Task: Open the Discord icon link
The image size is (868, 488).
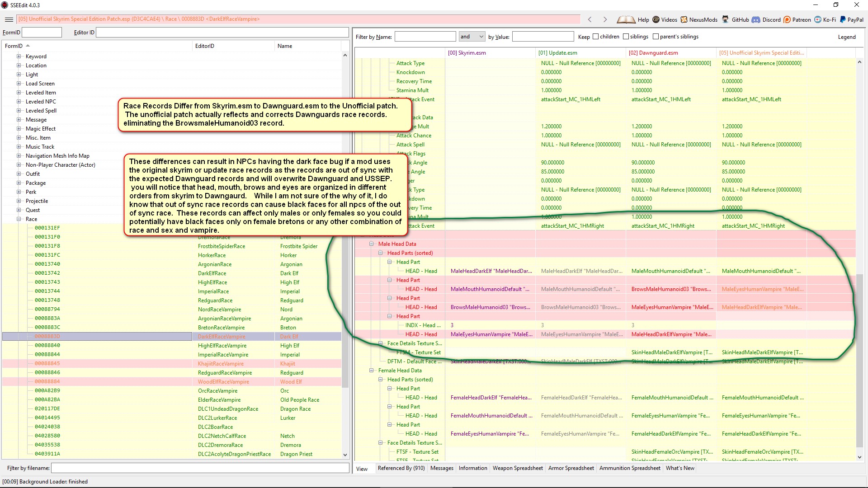Action: point(756,19)
